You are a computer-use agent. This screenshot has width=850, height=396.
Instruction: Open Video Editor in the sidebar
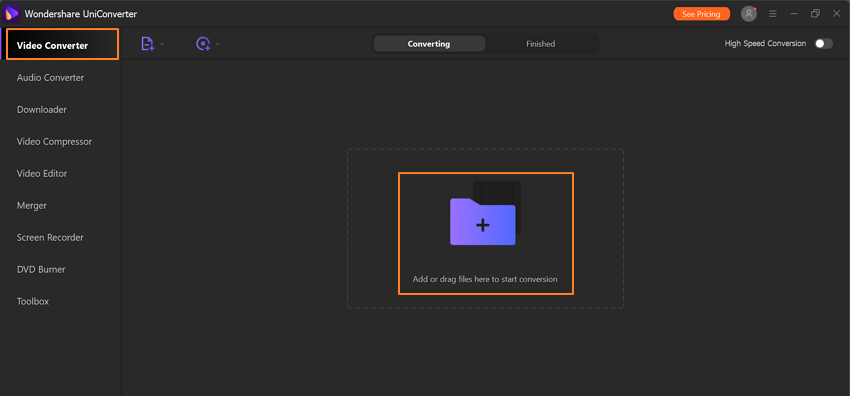tap(42, 173)
